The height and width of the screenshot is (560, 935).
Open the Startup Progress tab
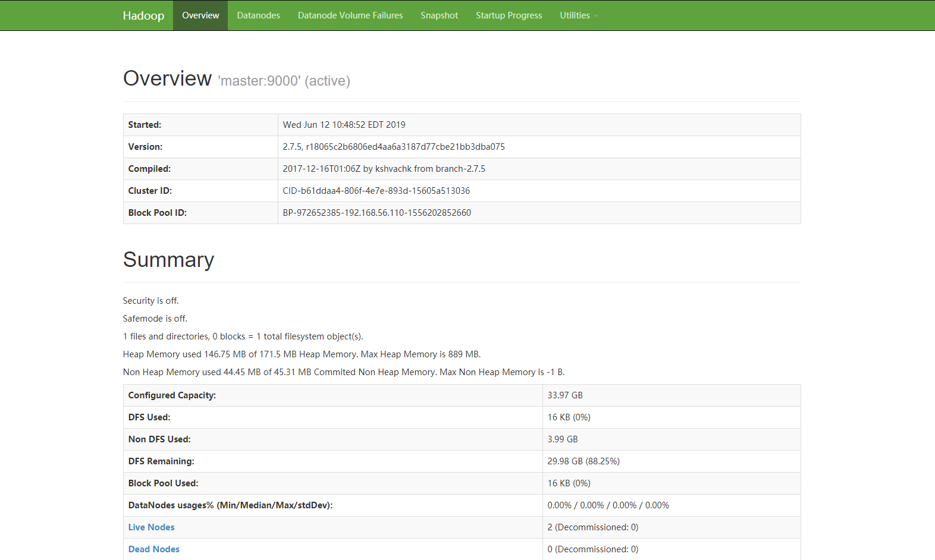pyautogui.click(x=509, y=15)
